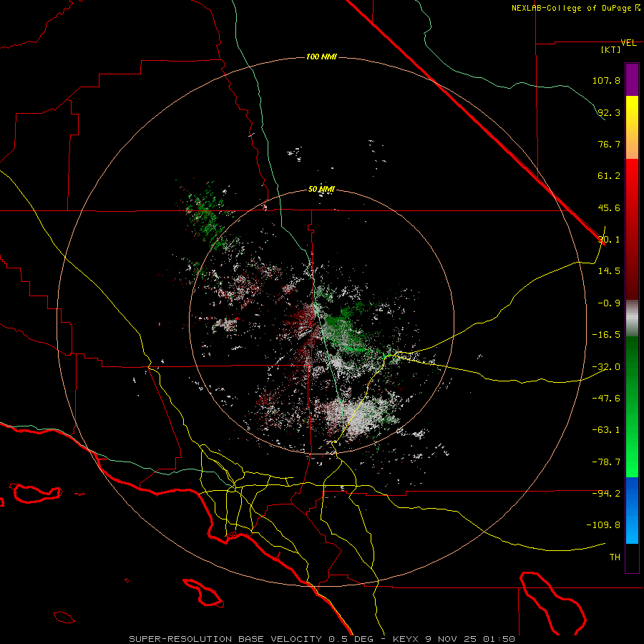Pick the yellow-orange segment of the color bar
Screen dimensions: 644x644
point(632,127)
